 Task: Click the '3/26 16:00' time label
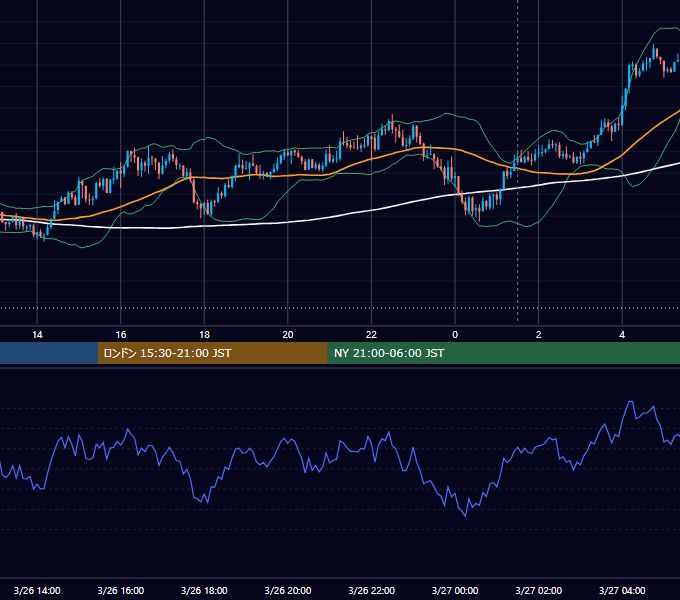click(121, 590)
